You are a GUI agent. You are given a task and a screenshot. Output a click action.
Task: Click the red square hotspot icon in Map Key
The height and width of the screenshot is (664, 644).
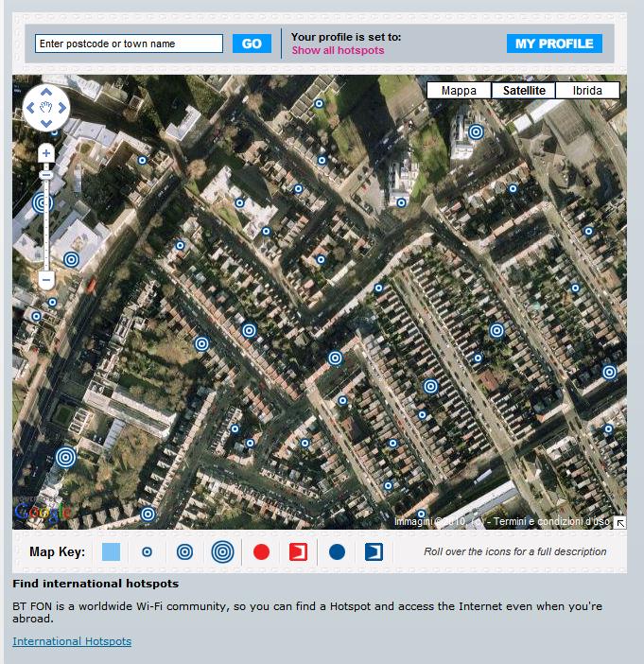298,551
